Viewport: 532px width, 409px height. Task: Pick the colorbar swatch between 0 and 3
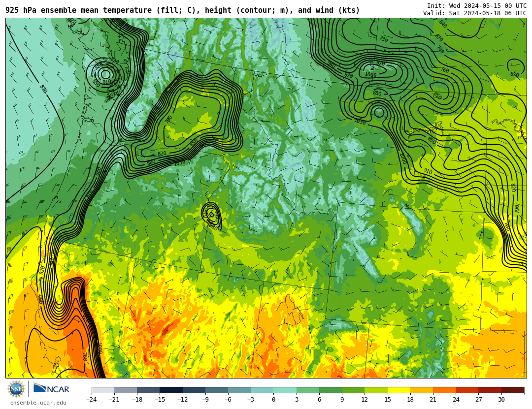click(x=285, y=390)
